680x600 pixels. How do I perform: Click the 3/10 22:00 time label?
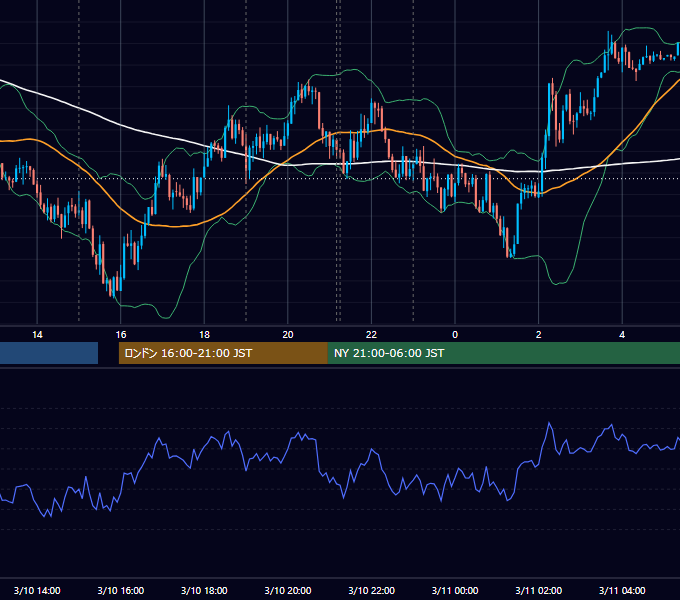(x=372, y=590)
